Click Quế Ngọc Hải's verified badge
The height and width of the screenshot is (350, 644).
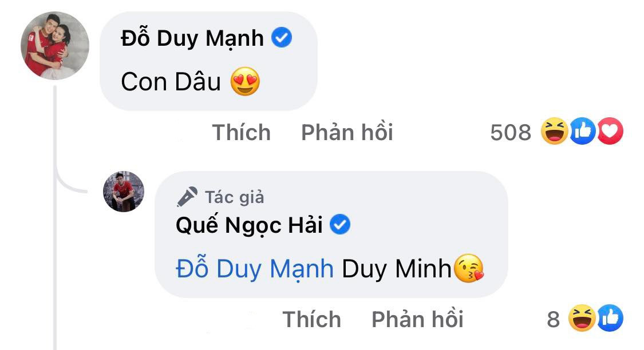pyautogui.click(x=340, y=224)
